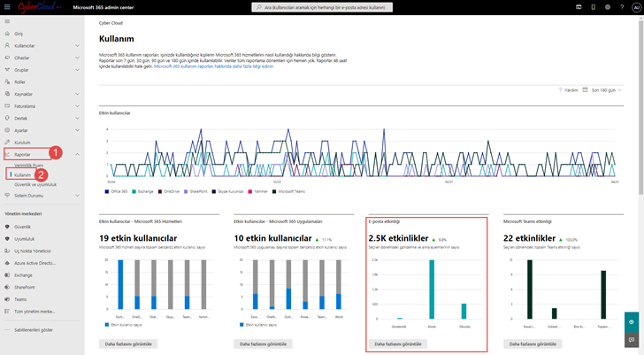The height and width of the screenshot is (355, 644).
Task: Open the teal help assistant floating button
Action: pos(632,322)
